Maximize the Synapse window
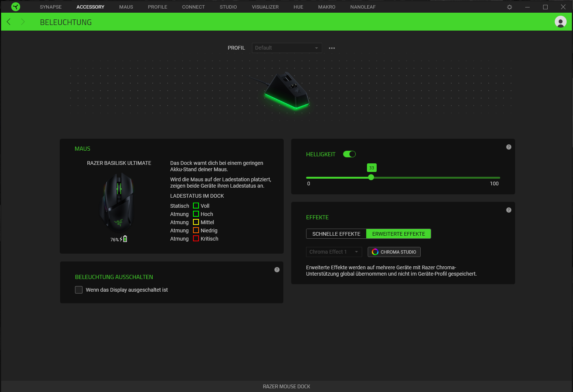Screen dimensions: 573x392 coord(545,7)
